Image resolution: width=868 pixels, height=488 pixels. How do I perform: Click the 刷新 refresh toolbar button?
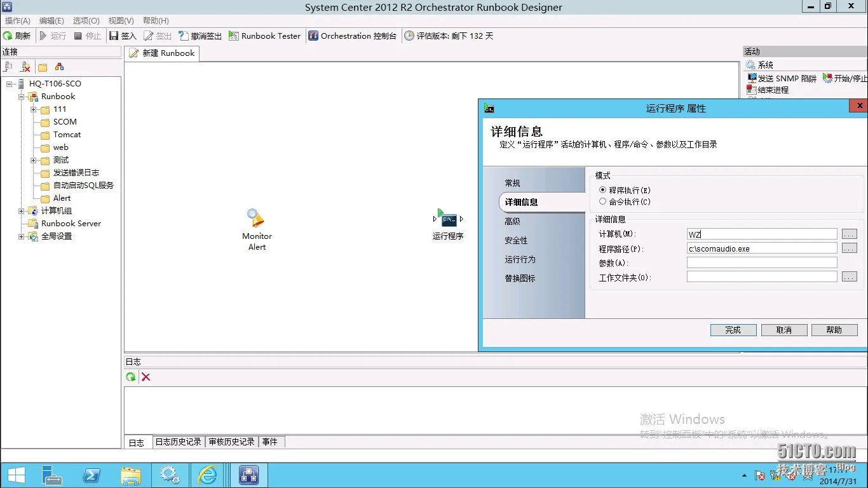17,36
